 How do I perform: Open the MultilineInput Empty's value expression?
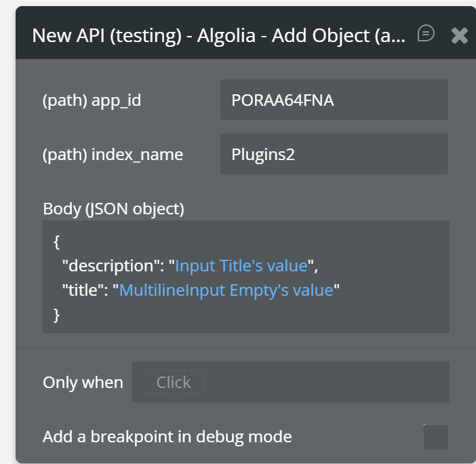(226, 290)
